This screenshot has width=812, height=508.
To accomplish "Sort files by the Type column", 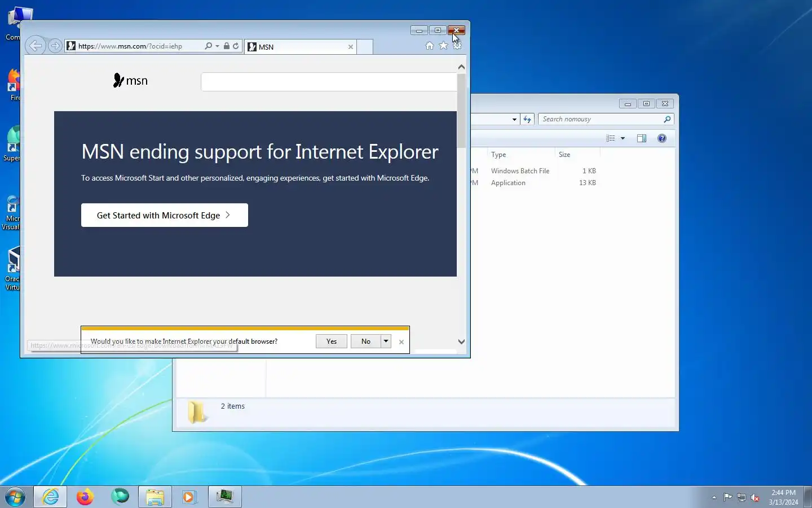I will [520, 155].
